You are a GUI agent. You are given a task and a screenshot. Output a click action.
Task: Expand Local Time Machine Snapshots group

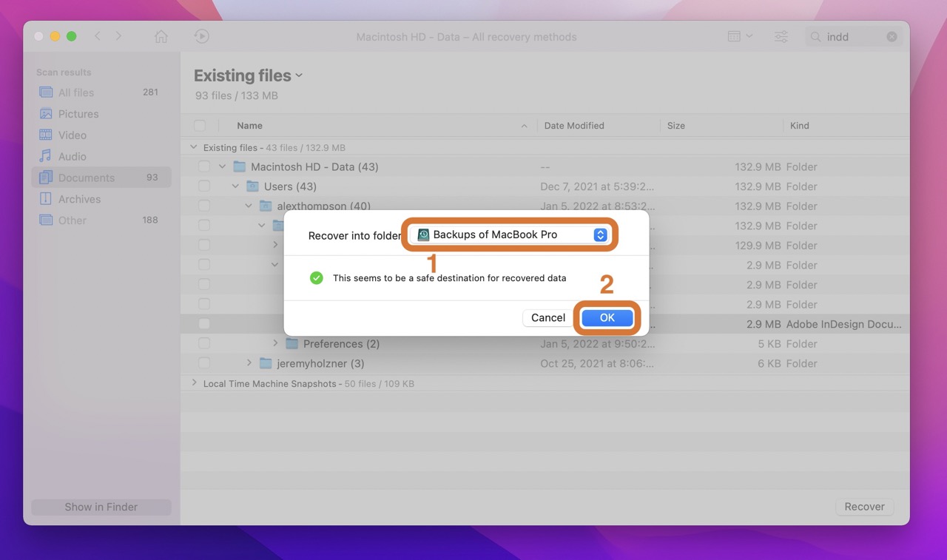click(195, 383)
